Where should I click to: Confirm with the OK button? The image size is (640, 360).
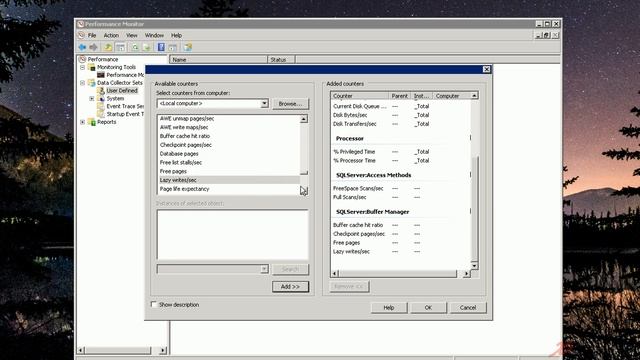tap(428, 308)
